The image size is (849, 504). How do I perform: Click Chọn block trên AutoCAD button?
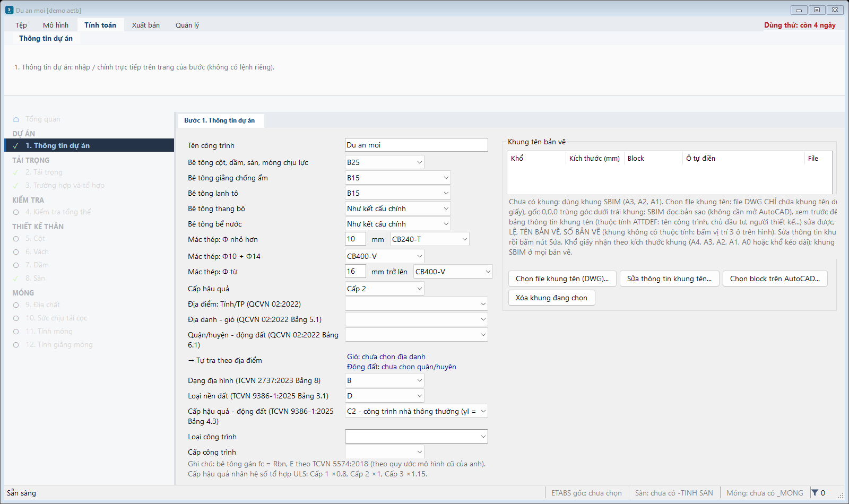pos(775,279)
